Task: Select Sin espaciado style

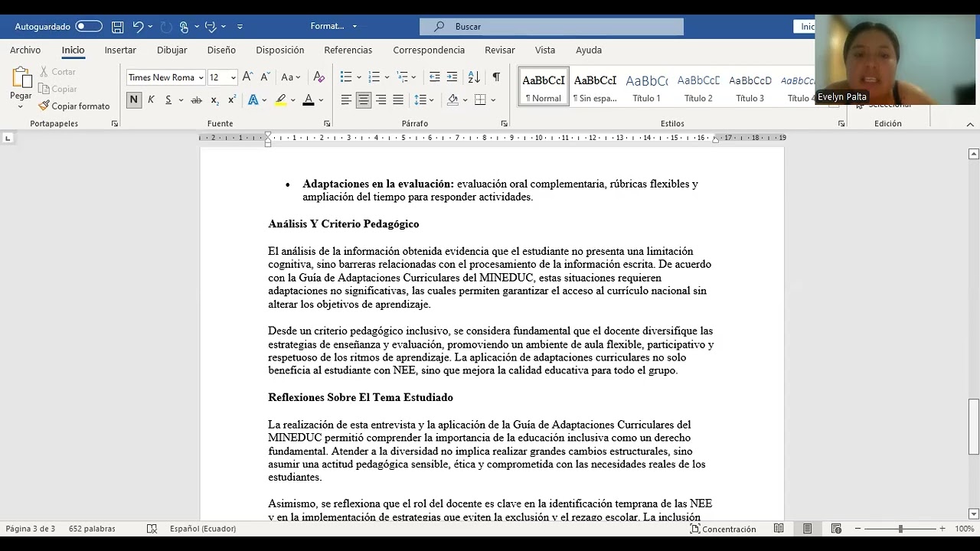Action: 595,86
